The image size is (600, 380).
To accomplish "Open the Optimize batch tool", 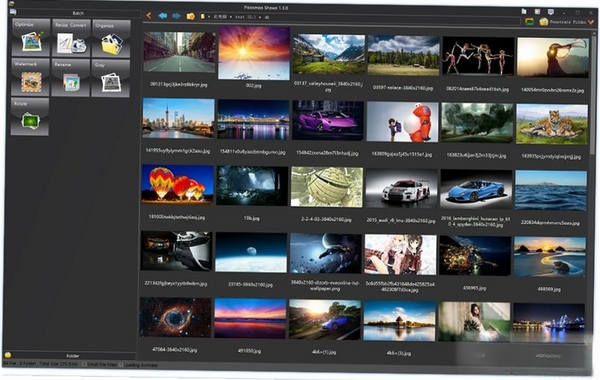I will (31, 38).
